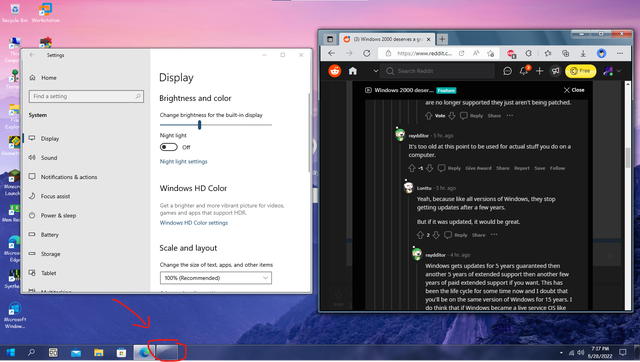Click the Reddit page vertical scrollbar
640x362 pixels.
coord(628,158)
